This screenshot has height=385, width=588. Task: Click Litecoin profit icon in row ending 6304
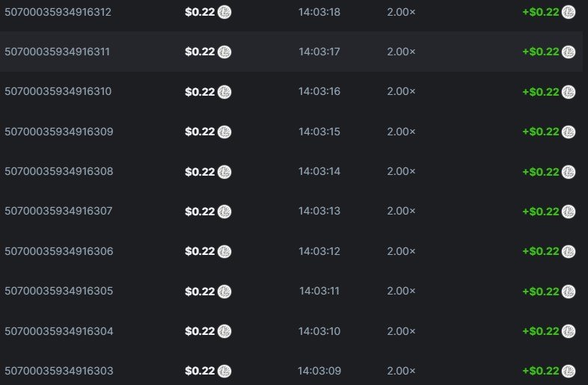coord(569,331)
